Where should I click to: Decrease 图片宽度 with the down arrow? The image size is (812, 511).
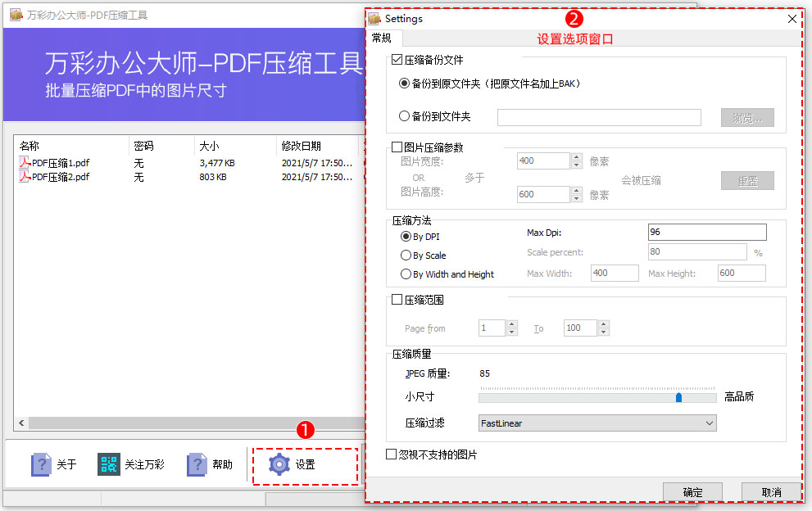[x=577, y=165]
